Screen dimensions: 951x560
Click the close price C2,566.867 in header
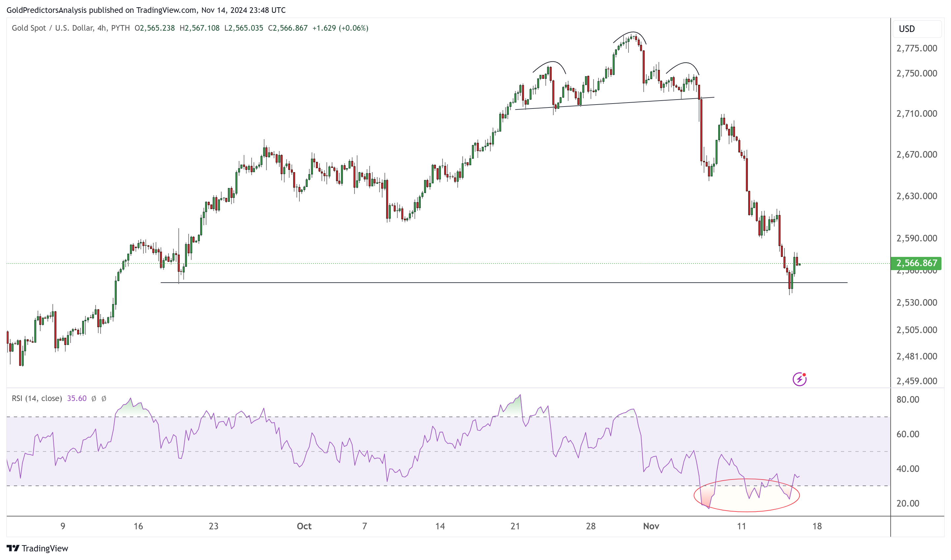click(x=288, y=28)
